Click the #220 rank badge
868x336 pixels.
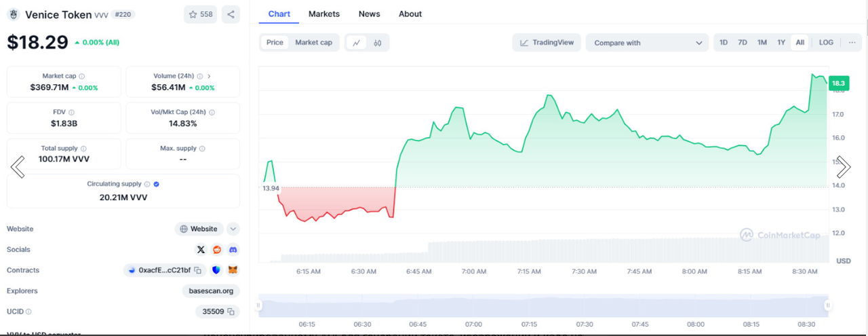pos(123,14)
